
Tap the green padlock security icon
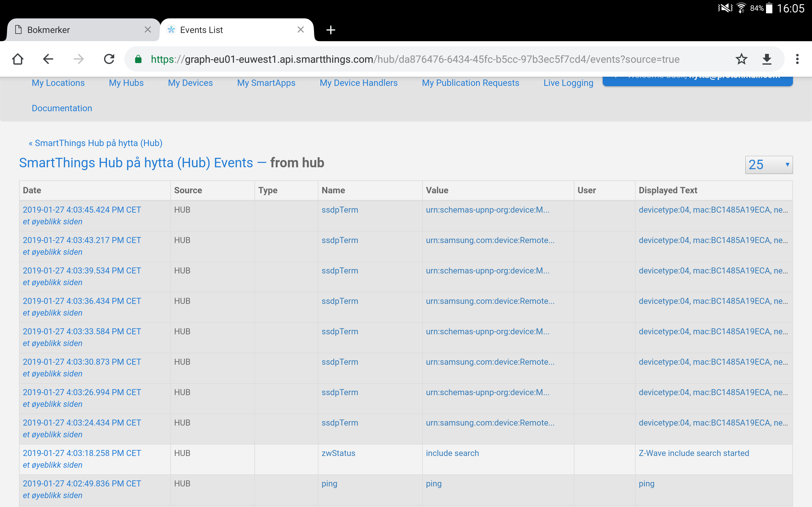tap(138, 59)
